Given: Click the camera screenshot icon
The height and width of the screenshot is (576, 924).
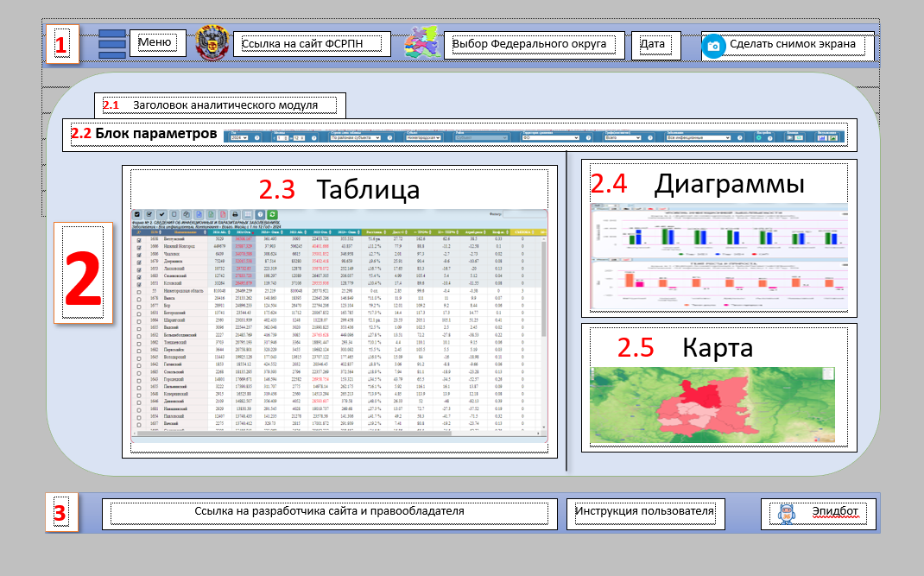Looking at the screenshot, I should (x=712, y=45).
